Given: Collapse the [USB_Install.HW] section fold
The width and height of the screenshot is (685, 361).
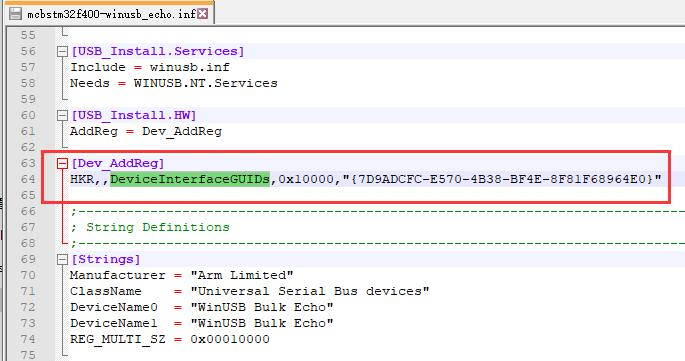Looking at the screenshot, I should (x=62, y=115).
